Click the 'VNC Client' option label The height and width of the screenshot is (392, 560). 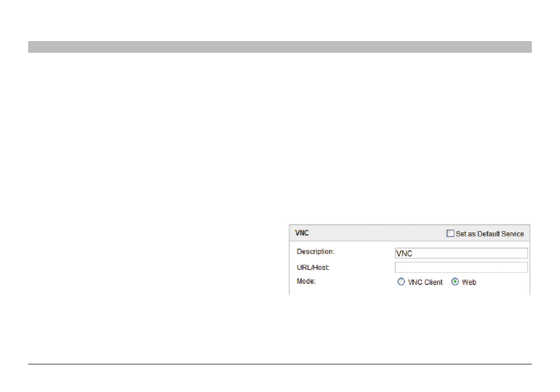(x=425, y=282)
